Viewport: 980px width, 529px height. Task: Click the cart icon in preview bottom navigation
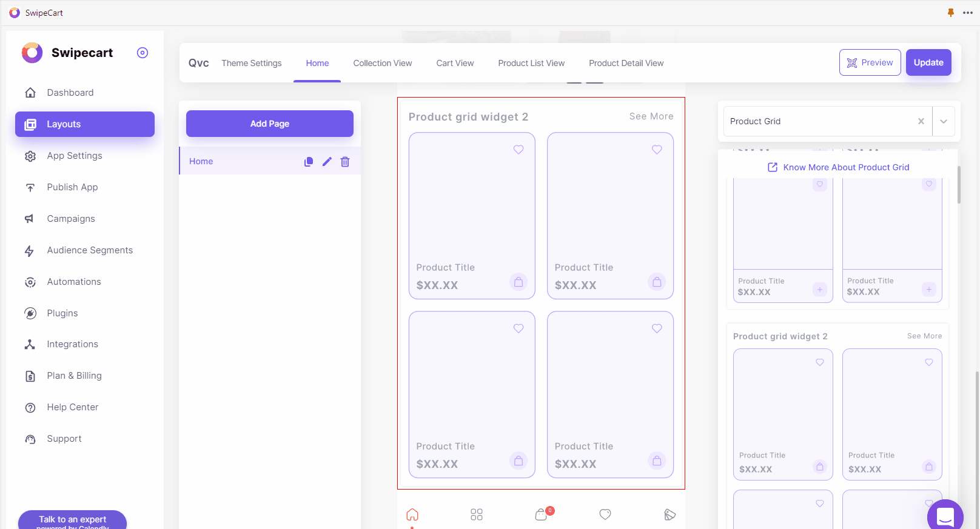click(x=542, y=514)
